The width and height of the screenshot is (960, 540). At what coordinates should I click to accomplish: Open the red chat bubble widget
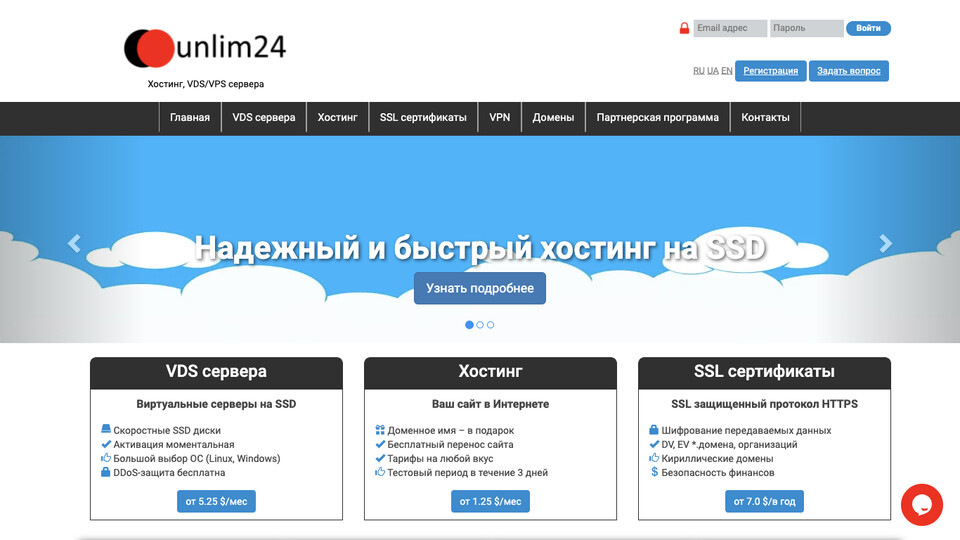point(921,504)
